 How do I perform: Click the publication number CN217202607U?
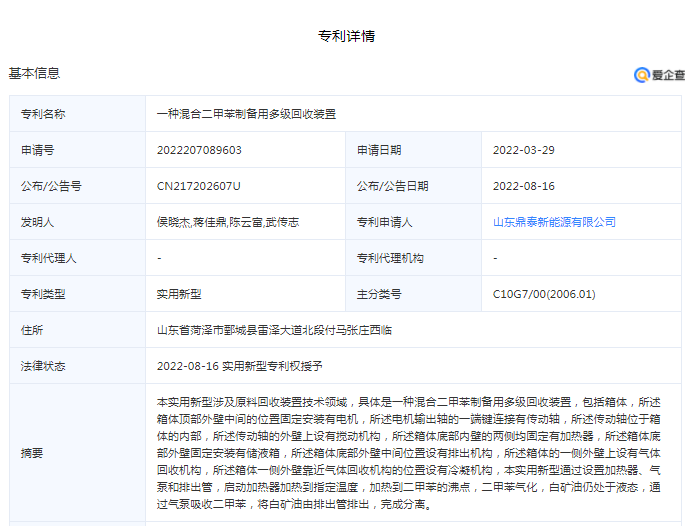[x=199, y=186]
